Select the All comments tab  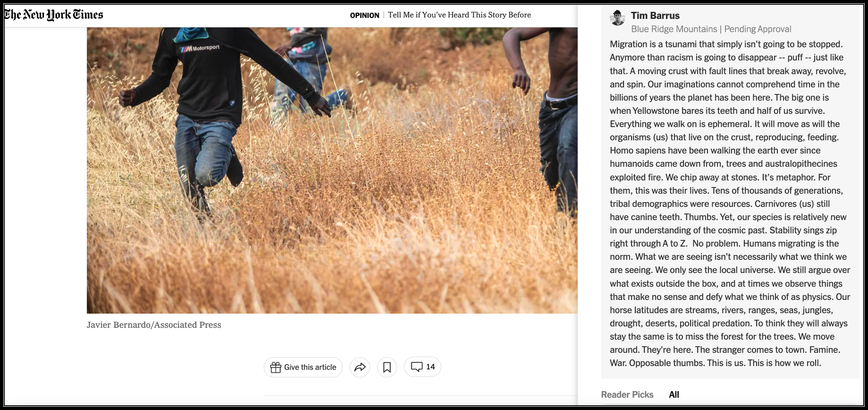point(674,394)
